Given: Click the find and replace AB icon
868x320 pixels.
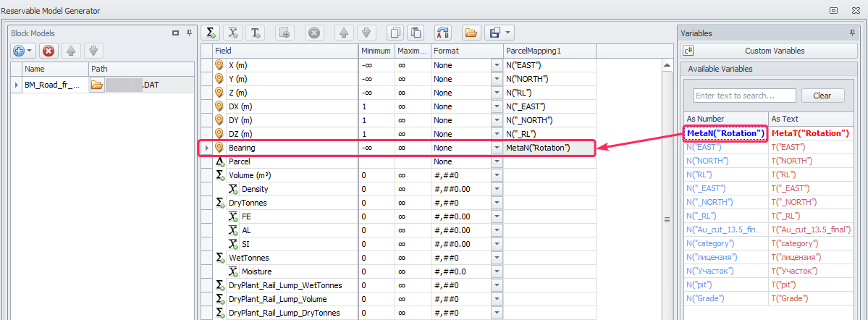Looking at the screenshot, I should [443, 33].
